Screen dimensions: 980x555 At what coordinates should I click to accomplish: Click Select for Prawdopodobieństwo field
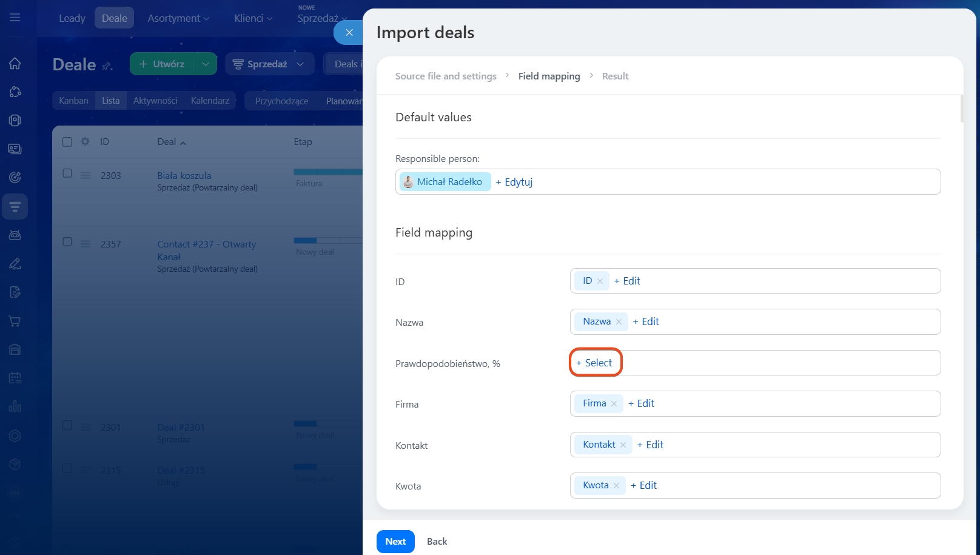(x=595, y=363)
